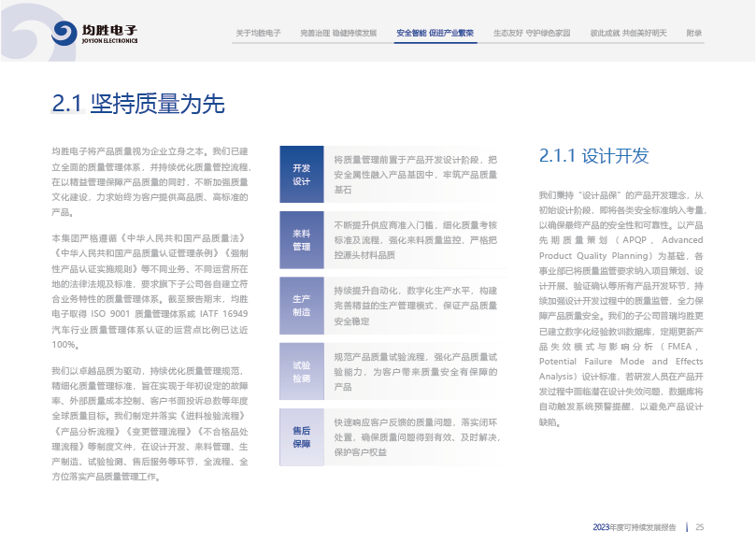
Task: Switch to 完善治理 稳健持续发展 tab
Action: (338, 33)
